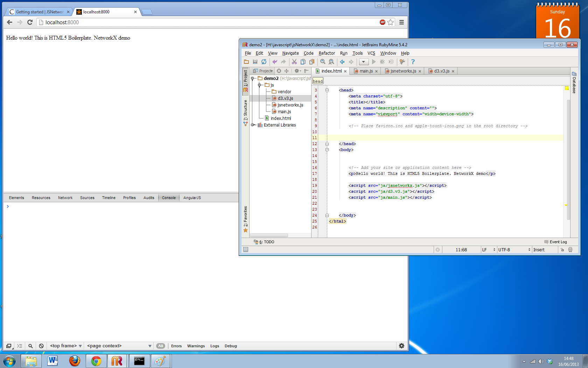Toggle the Logs console filter
Image resolution: width=588 pixels, height=368 pixels.
[x=215, y=346]
